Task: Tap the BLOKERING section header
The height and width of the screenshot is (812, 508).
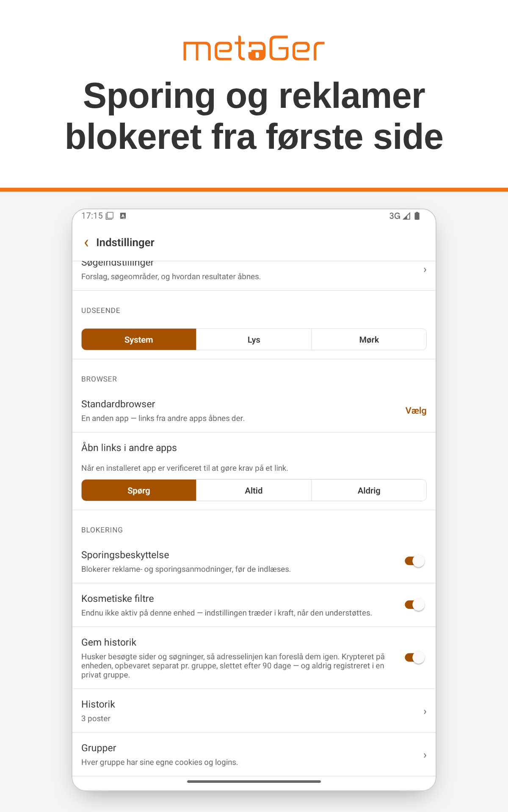Action: pyautogui.click(x=102, y=530)
